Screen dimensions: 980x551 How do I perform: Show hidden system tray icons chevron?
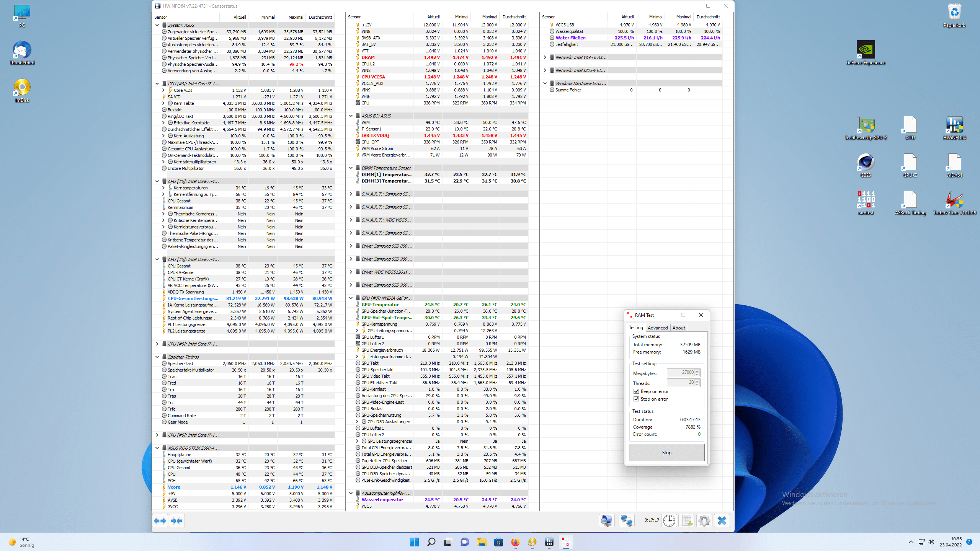click(x=911, y=542)
